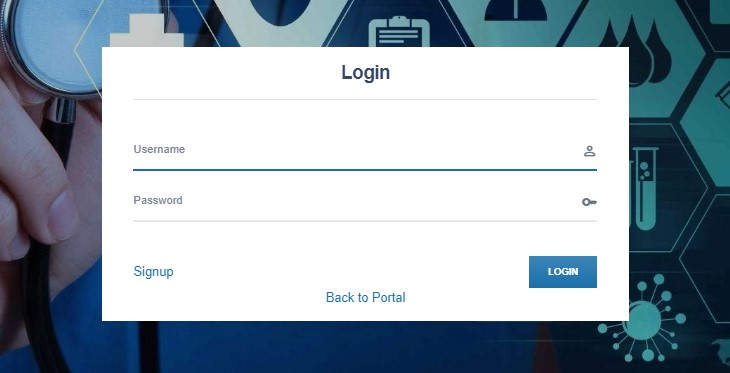Click the test tube icon in background
Viewport: 730px width, 373px height.
pos(645,188)
